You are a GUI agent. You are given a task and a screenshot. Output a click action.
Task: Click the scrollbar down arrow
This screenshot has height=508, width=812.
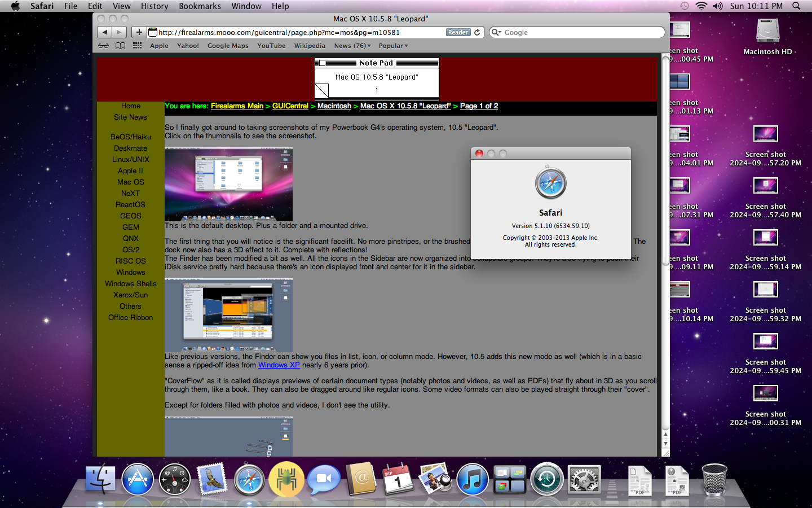coord(665,444)
